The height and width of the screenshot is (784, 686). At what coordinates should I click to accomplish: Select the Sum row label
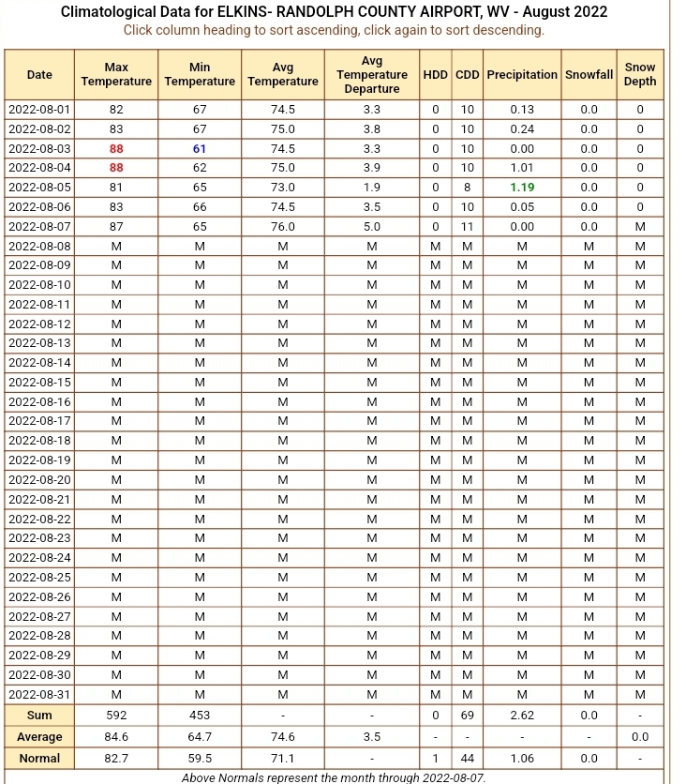tap(39, 716)
